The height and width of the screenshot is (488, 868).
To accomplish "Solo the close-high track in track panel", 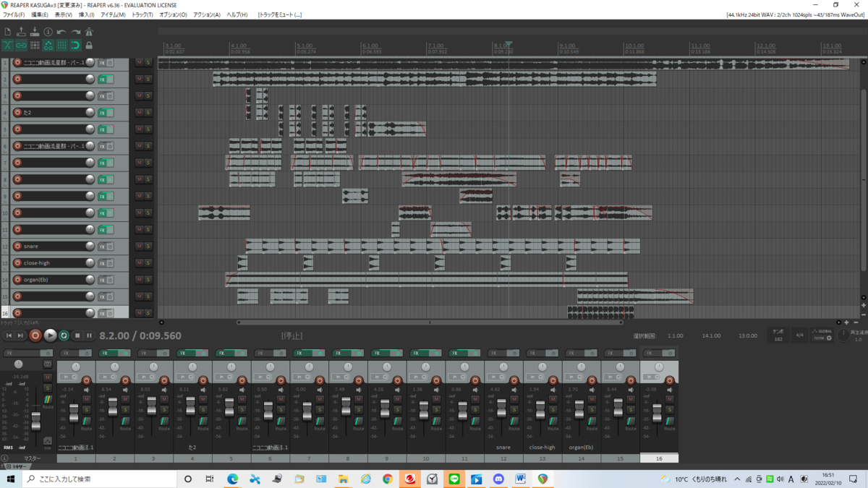I will 148,263.
